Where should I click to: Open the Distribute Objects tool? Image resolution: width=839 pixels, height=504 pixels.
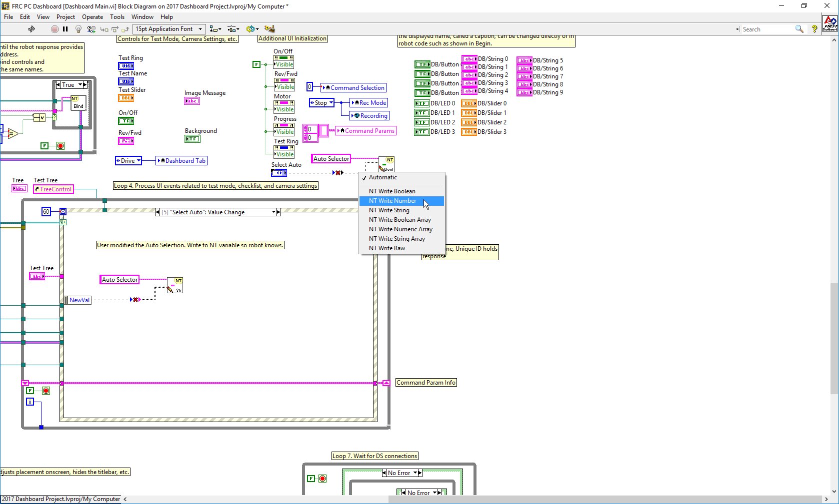(x=233, y=29)
